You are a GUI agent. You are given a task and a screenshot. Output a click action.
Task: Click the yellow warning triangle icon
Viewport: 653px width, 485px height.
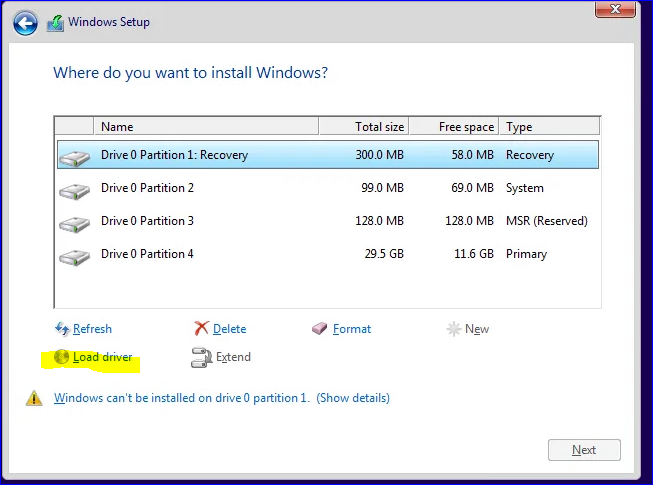click(34, 398)
